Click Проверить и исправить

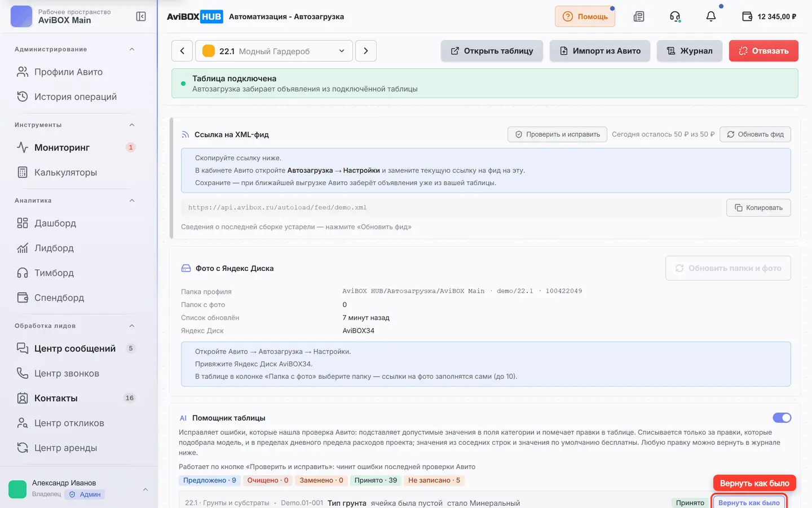click(x=557, y=134)
